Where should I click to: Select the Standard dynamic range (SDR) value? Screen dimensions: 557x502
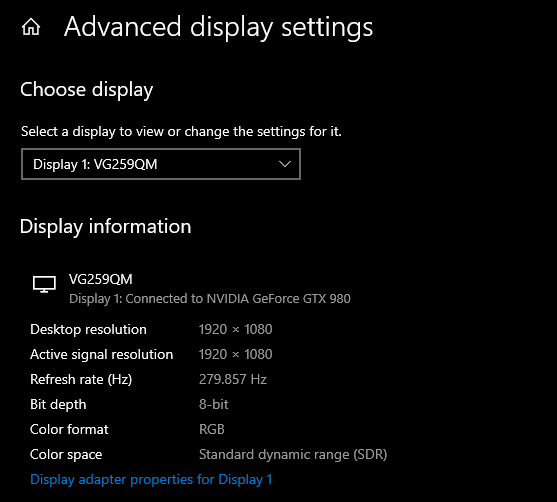click(x=293, y=454)
